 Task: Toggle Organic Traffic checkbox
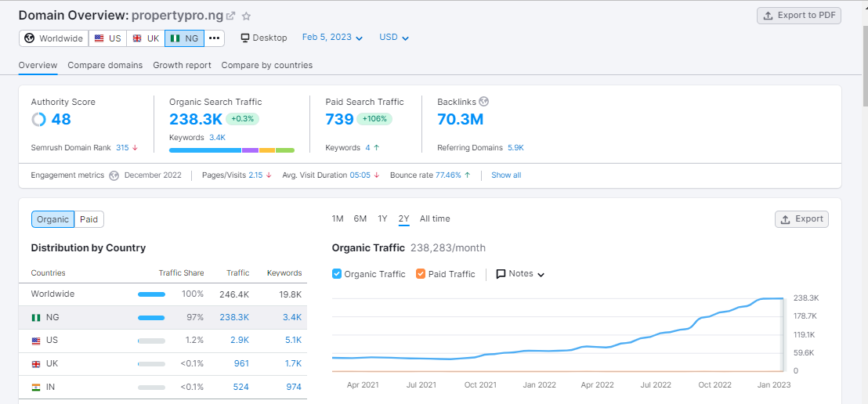(x=337, y=274)
